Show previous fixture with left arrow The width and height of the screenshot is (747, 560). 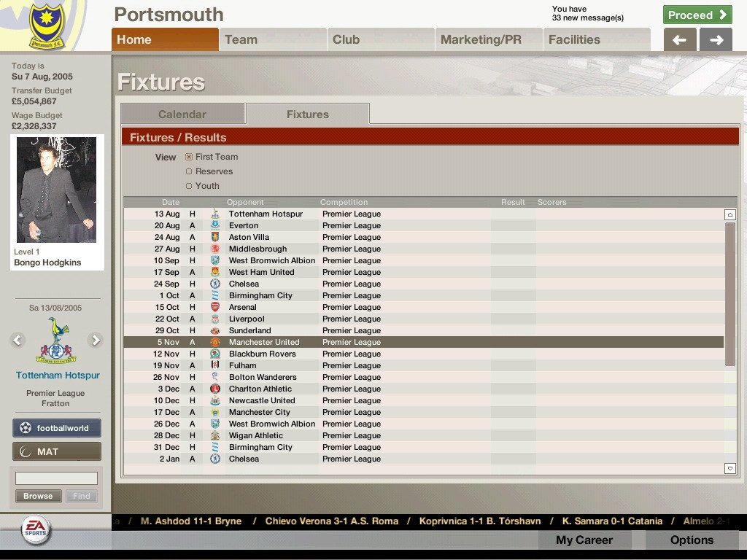coord(18,340)
